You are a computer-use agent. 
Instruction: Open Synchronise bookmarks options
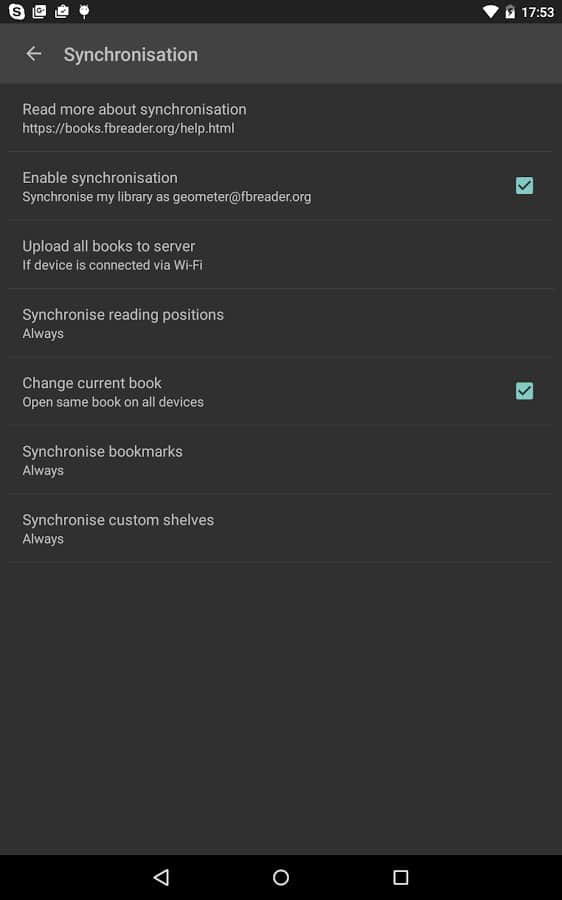click(281, 460)
